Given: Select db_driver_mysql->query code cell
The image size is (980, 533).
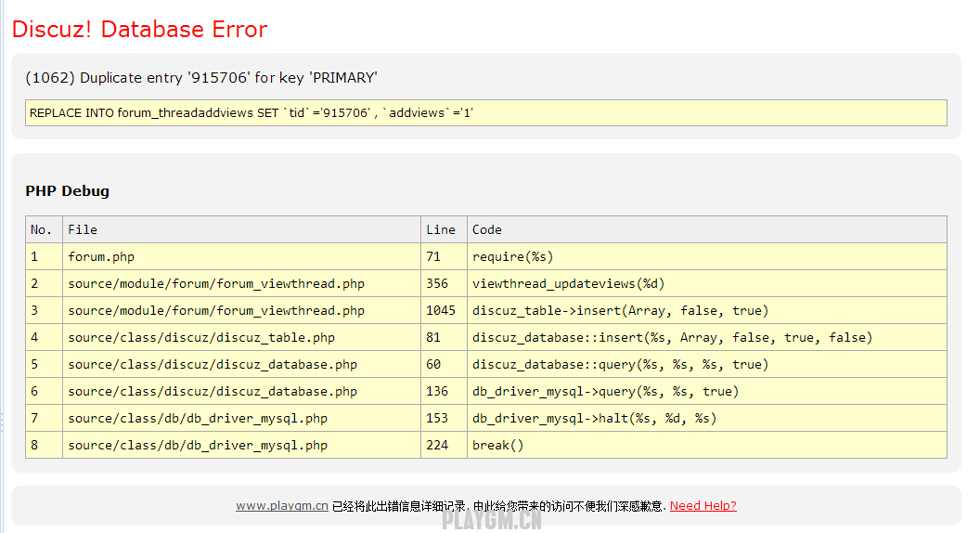Looking at the screenshot, I should pyautogui.click(x=707, y=391).
